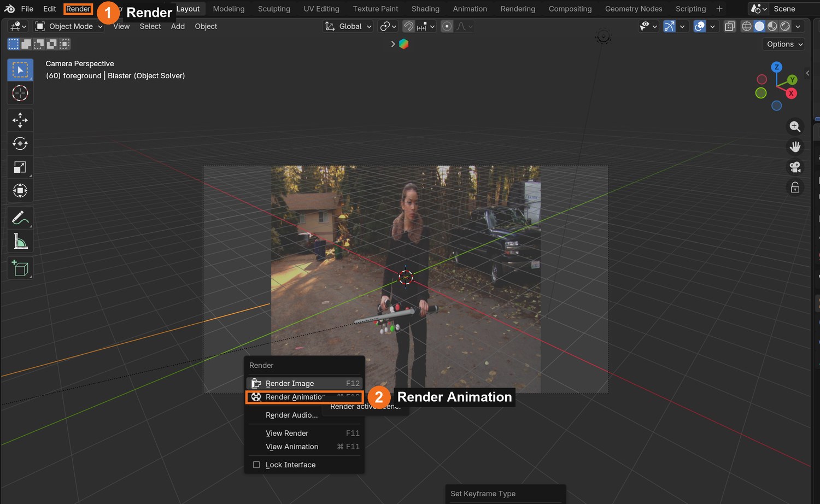Click Render Audio... menu entry

(304, 415)
